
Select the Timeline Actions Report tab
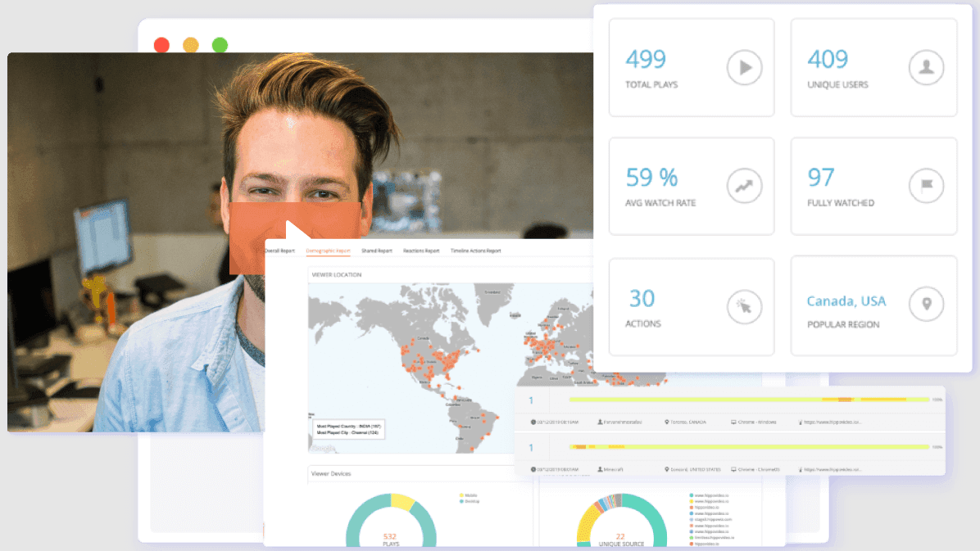tap(475, 251)
